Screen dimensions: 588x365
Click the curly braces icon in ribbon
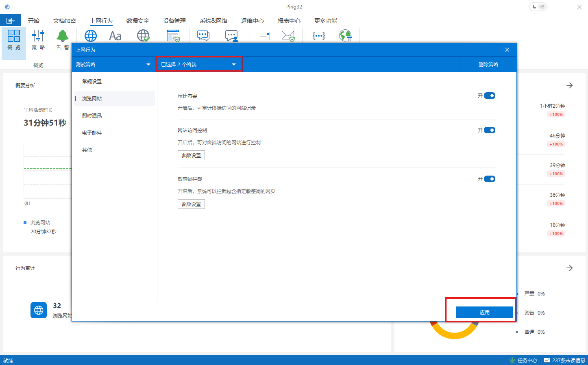pos(319,36)
